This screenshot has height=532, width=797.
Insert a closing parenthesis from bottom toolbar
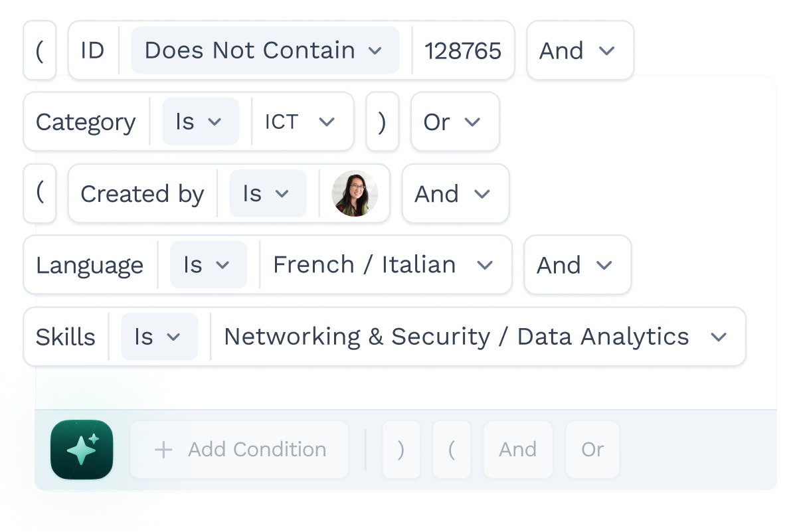point(401,450)
